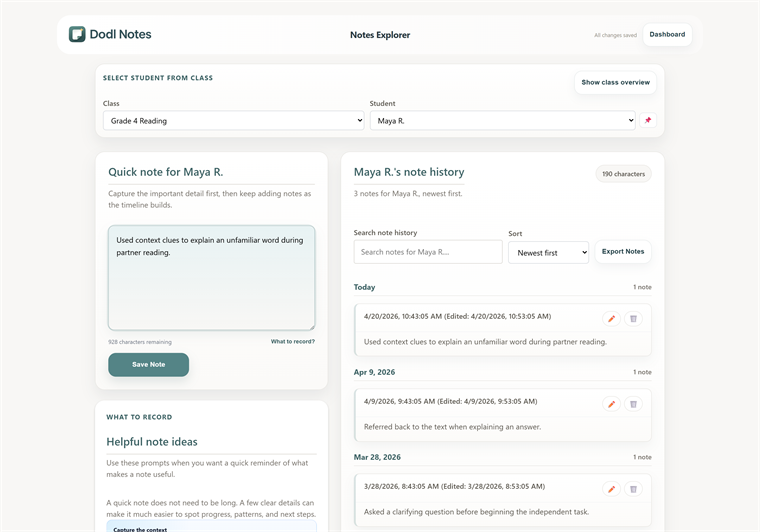Click the Mar 28, 2026 group heading
The image size is (760, 532).
point(377,457)
